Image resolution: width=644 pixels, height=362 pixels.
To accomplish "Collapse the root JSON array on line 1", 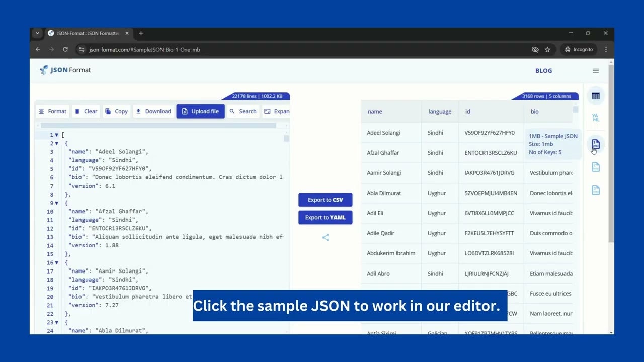I will point(55,135).
